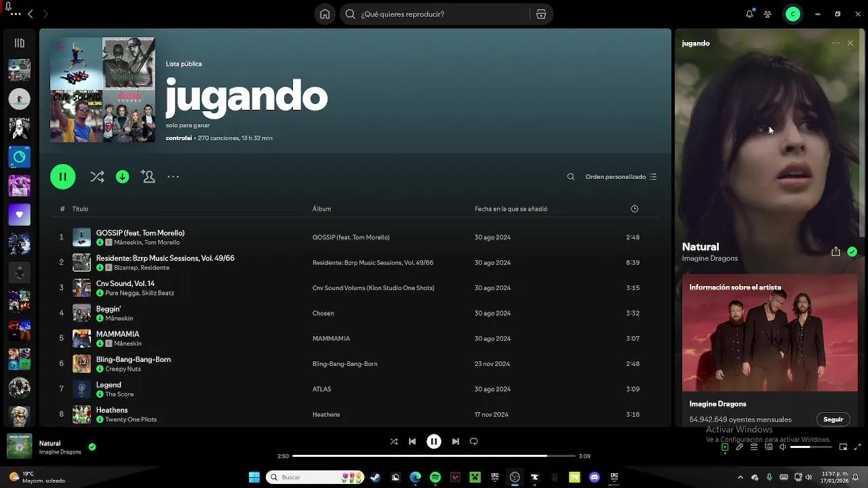Screen dimensions: 868x488
Task: Close the Now Playing side panel
Action: pyautogui.click(x=850, y=43)
